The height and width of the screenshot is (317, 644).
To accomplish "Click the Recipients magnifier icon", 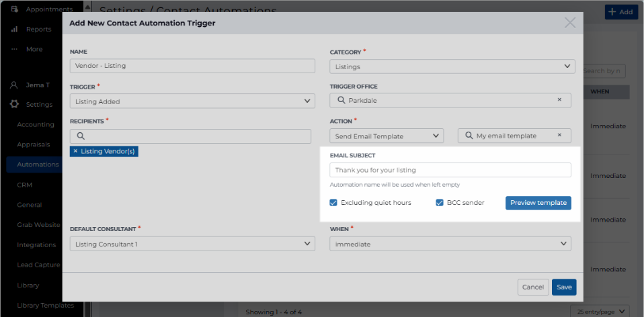I will (x=81, y=136).
